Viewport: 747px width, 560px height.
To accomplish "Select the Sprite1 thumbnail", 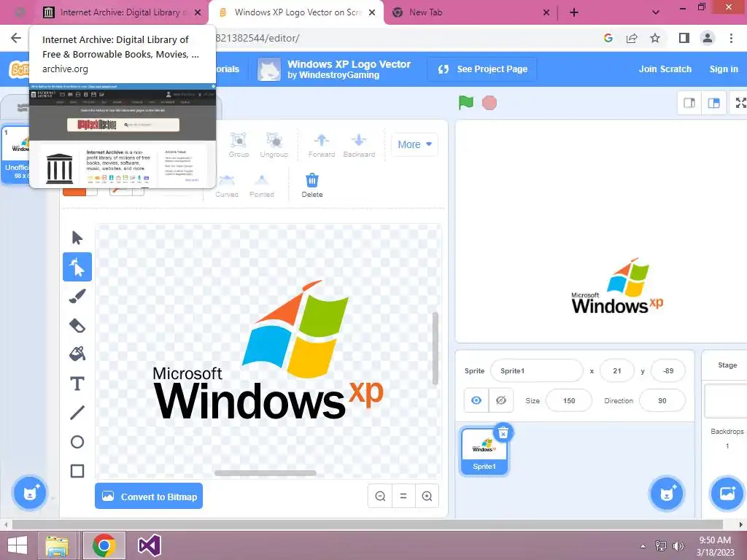I will click(484, 451).
